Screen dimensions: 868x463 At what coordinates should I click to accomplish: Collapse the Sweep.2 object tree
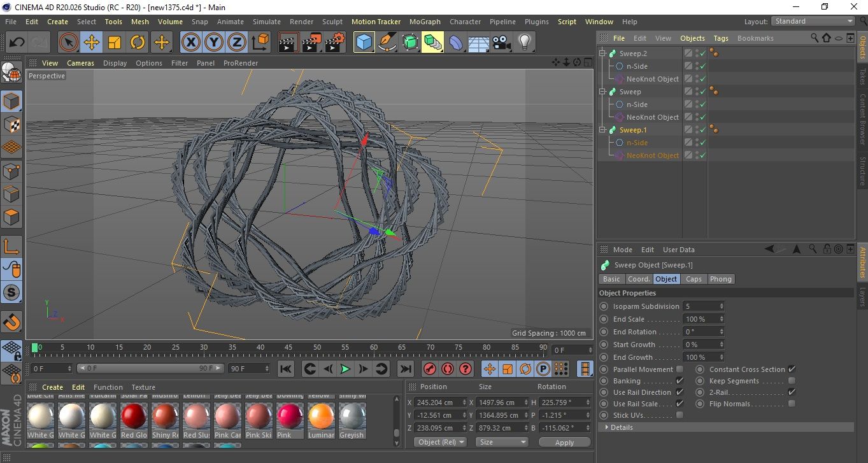pyautogui.click(x=602, y=53)
